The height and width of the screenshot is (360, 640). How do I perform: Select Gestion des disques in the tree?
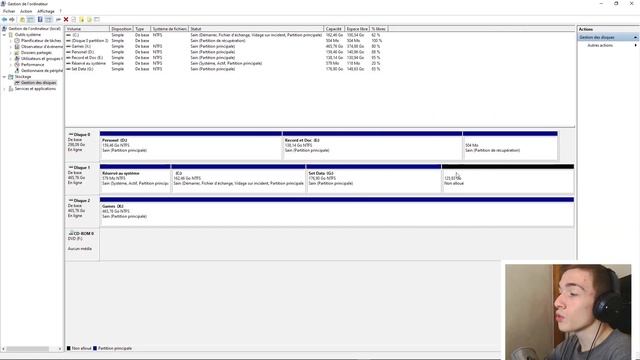(38, 82)
